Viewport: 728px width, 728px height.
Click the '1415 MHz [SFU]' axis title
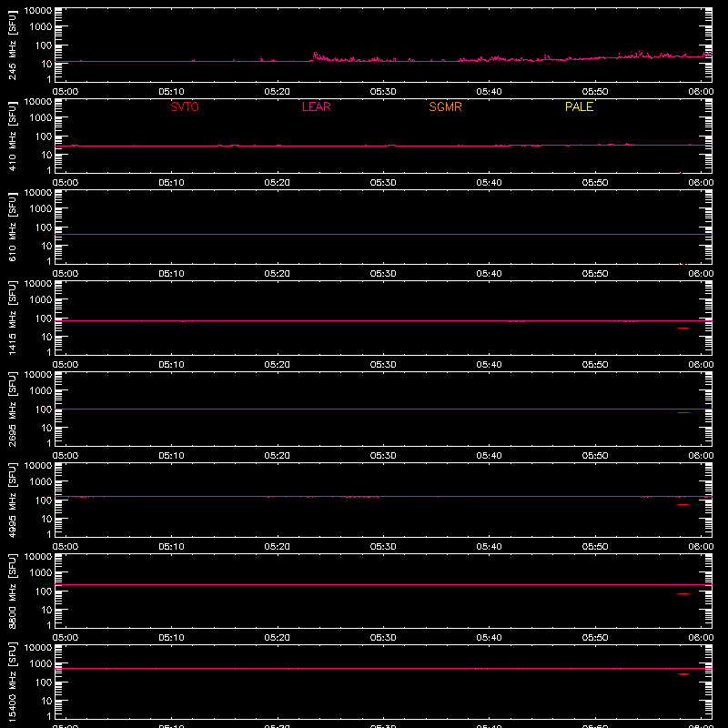[x=12, y=318]
